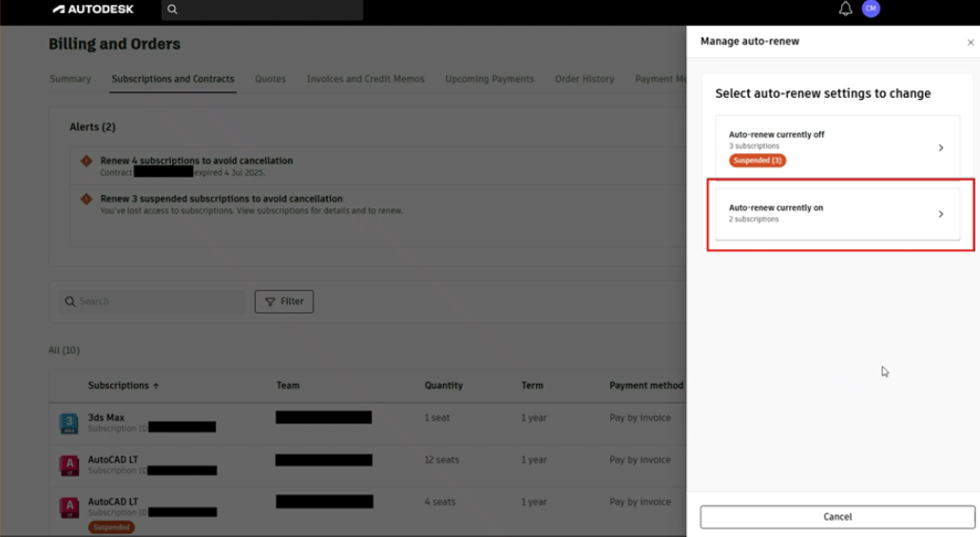The height and width of the screenshot is (537, 980).
Task: Expand 'Auto-renew currently off' chevron
Action: click(x=941, y=147)
